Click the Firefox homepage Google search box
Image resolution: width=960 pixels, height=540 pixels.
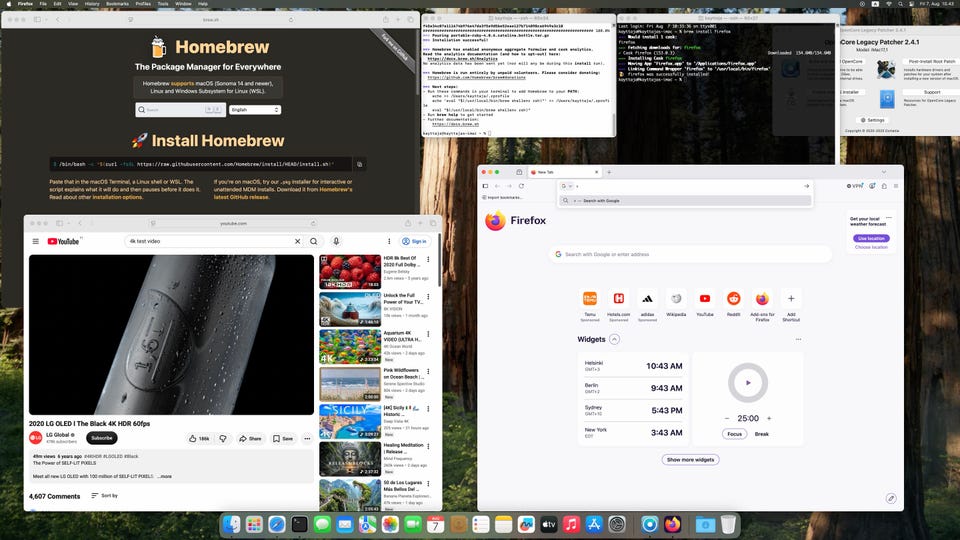pyautogui.click(x=691, y=254)
